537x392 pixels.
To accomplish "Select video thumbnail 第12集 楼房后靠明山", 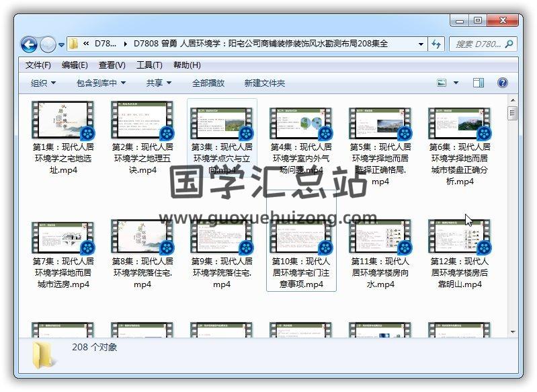I will click(x=460, y=237).
